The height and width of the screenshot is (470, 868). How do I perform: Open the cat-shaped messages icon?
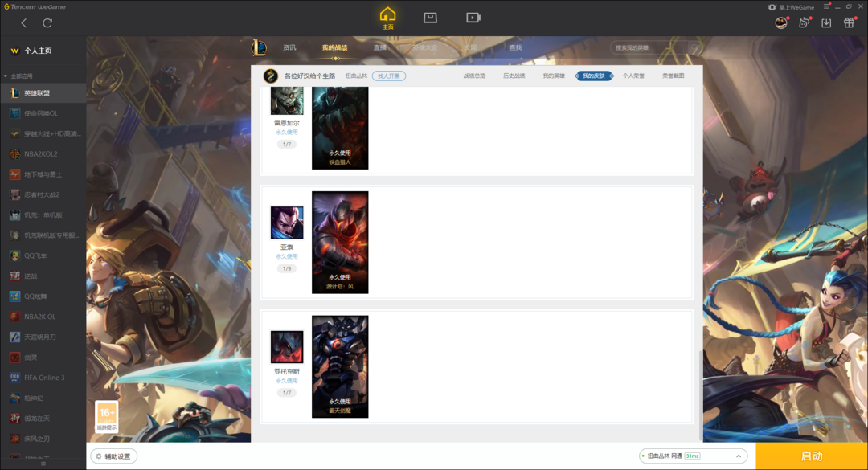pos(804,22)
